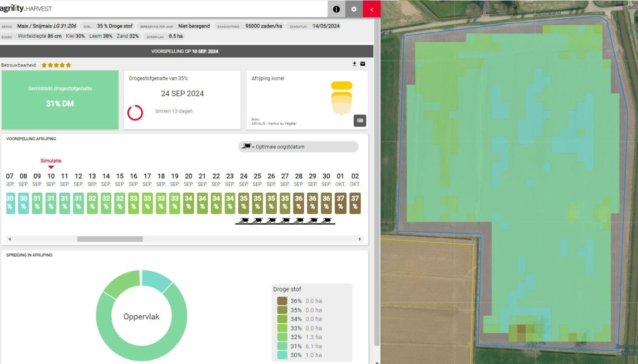This screenshot has width=638, height=364.
Task: Click the red progress ring icon
Action: pos(135,113)
